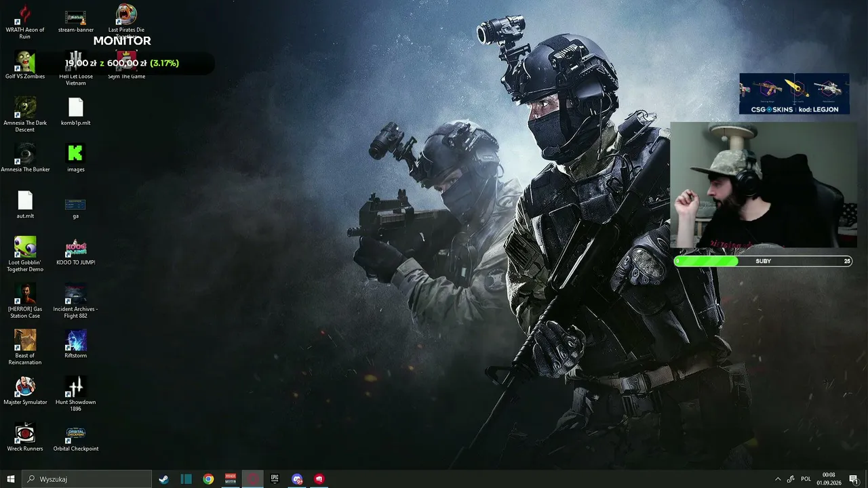Open Sejm The Game shortcut
The width and height of the screenshot is (868, 488).
tap(126, 66)
